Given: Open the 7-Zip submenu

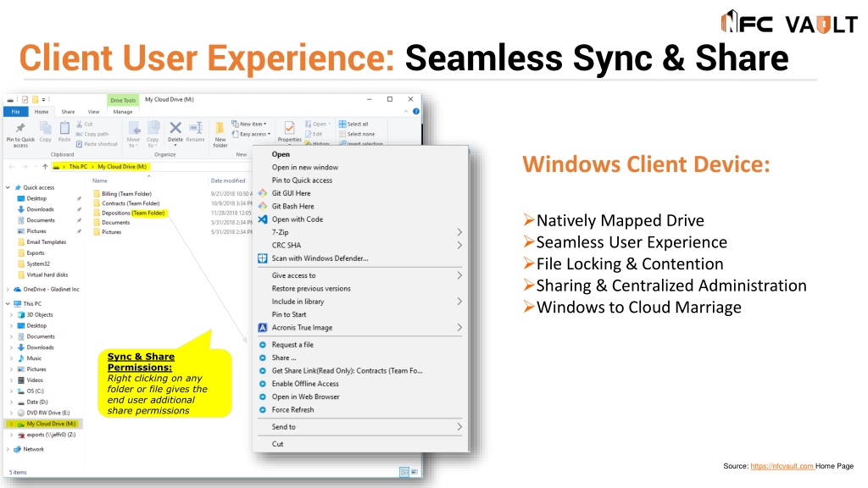Looking at the screenshot, I should coord(359,232).
